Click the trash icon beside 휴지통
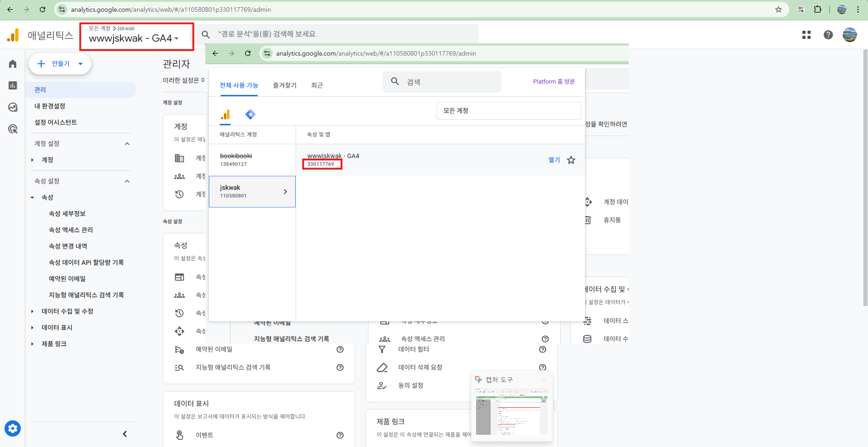 pos(588,220)
